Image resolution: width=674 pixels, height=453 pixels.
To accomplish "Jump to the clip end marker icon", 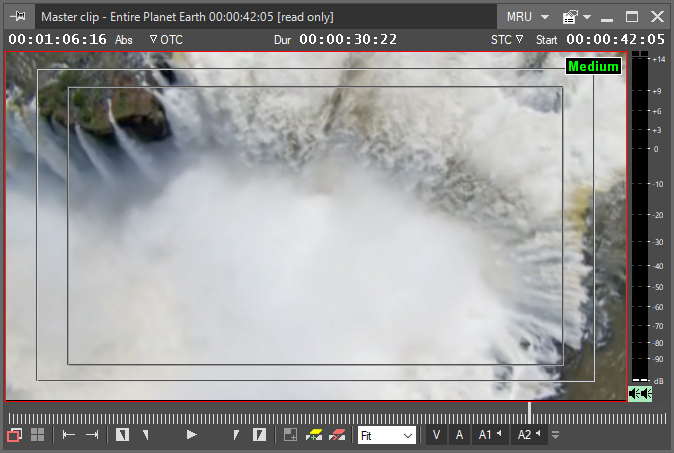I will tap(92, 435).
